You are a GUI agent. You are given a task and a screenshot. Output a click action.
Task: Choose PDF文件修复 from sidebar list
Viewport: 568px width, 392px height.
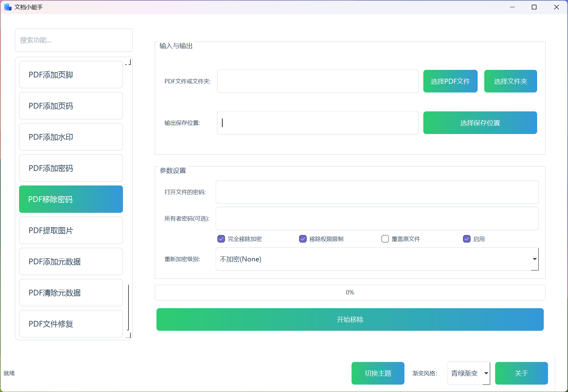71,324
